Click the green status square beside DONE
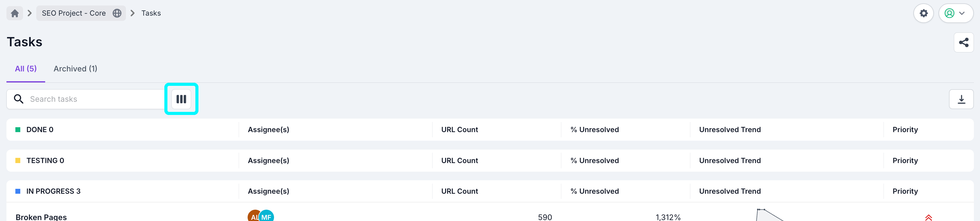 [18, 129]
